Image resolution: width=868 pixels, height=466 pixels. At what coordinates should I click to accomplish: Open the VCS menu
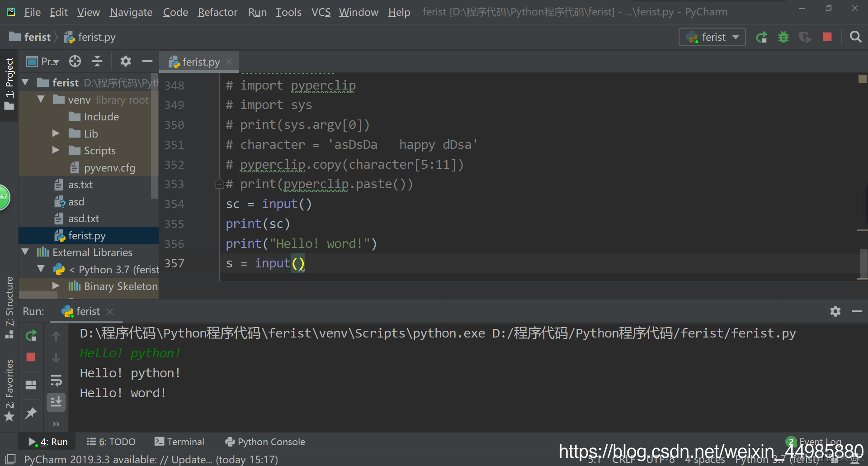[x=321, y=12]
